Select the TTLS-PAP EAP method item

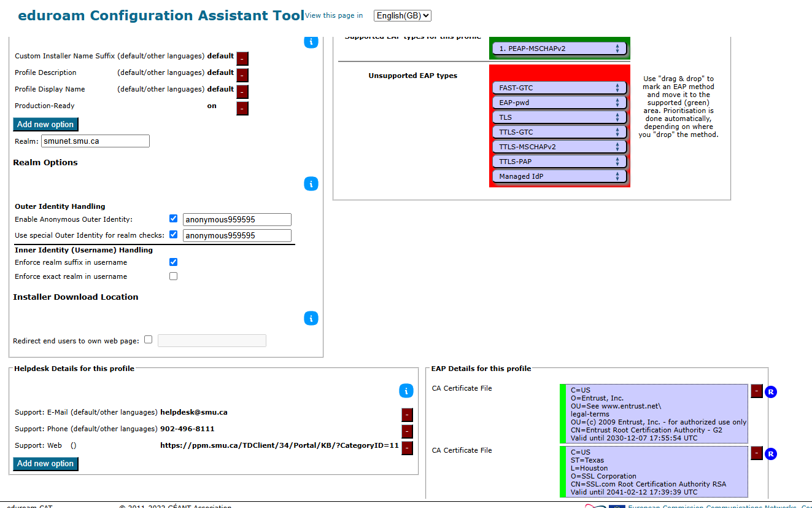(559, 162)
